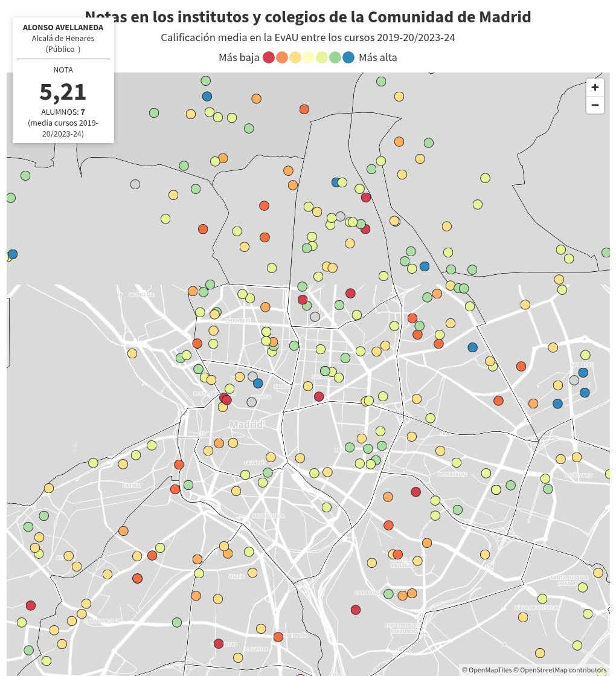Select the blue highest-grade legend swatch
Screen dimensions: 616x676
point(348,57)
